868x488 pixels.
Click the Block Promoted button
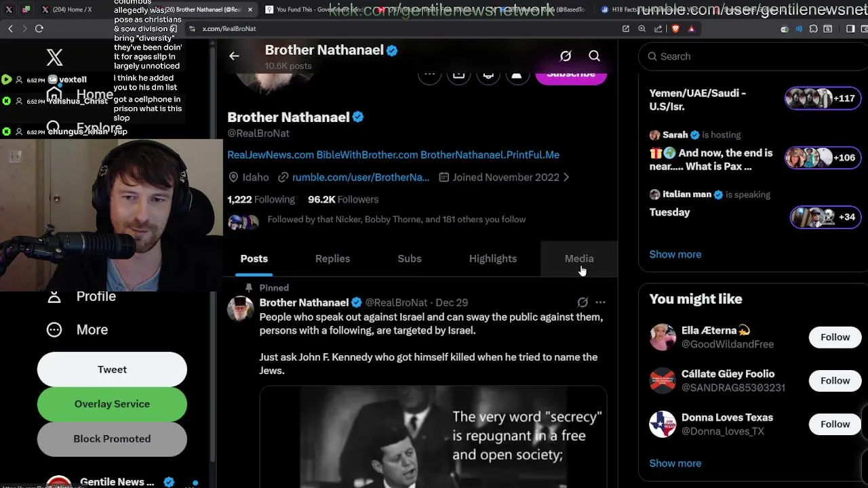pos(112,439)
